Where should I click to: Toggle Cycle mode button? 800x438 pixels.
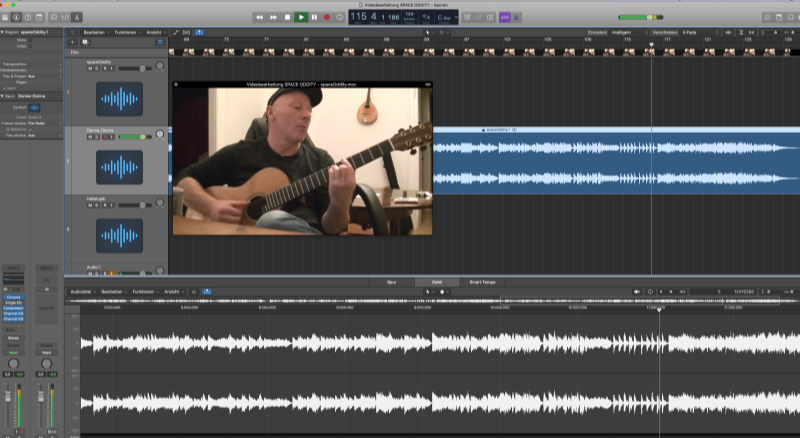click(339, 17)
